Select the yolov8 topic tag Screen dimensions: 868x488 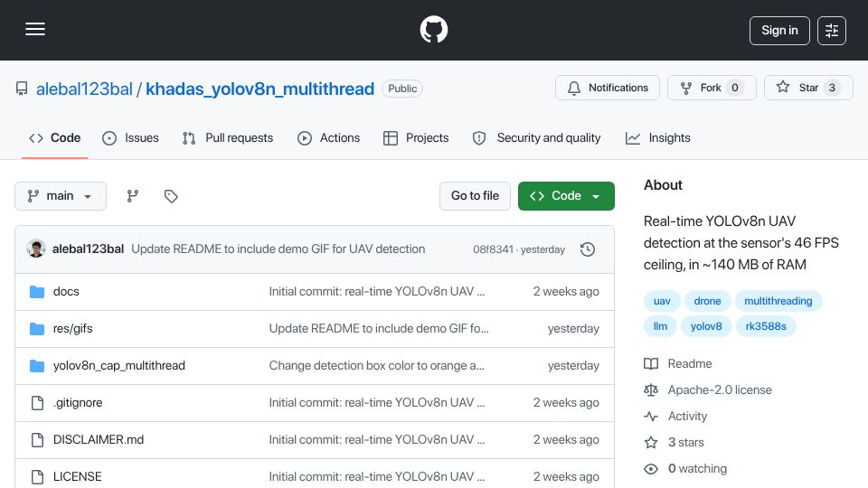point(706,326)
